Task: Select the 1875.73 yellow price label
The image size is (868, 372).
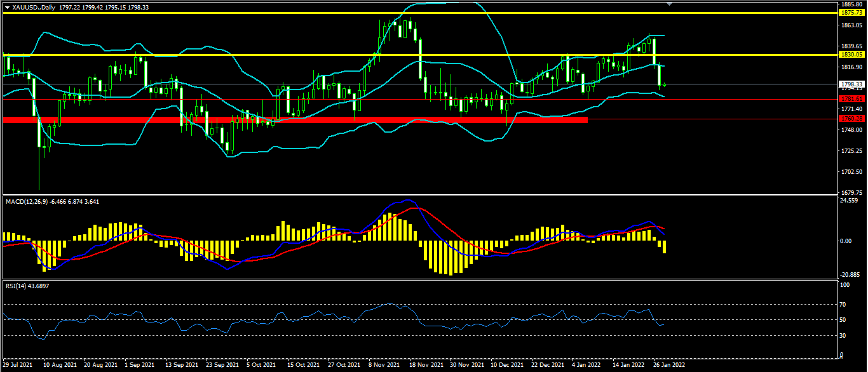Action: point(851,13)
